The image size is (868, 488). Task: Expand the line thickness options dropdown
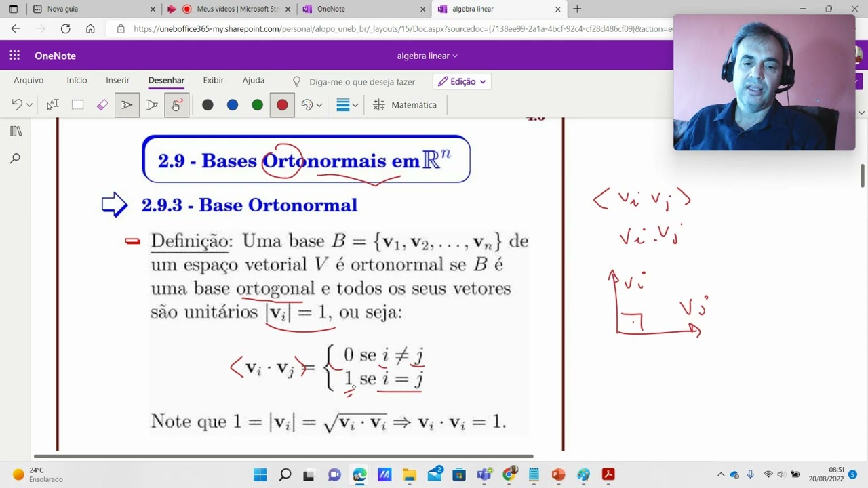coord(346,105)
